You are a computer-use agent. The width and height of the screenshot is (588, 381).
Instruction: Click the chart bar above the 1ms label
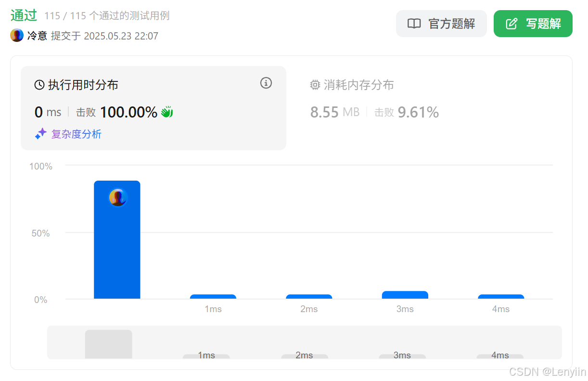point(213,297)
